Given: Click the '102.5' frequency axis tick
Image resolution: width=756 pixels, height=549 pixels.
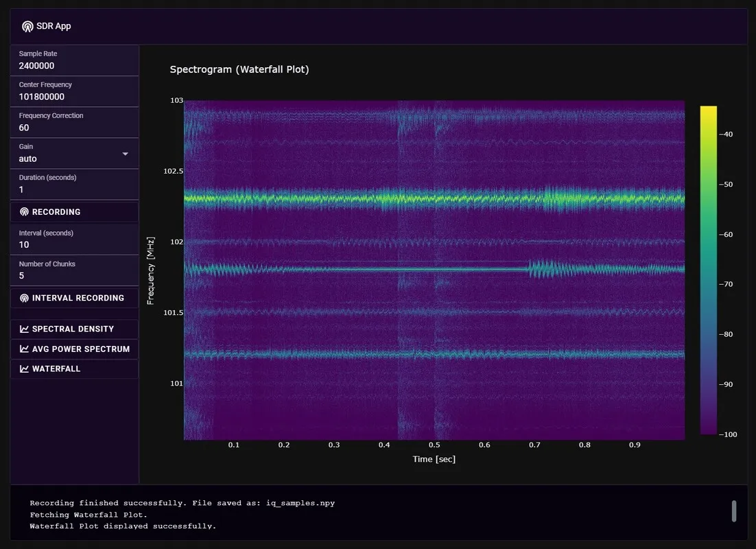Looking at the screenshot, I should 173,171.
